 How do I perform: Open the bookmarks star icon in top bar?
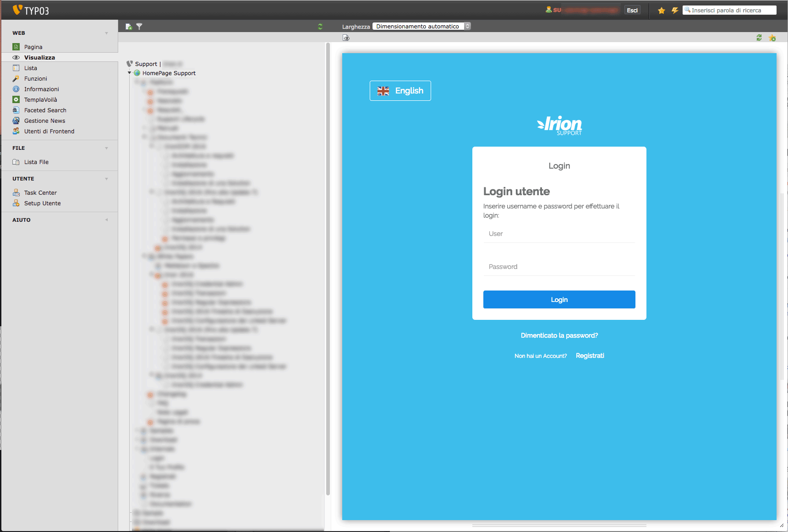[662, 10]
